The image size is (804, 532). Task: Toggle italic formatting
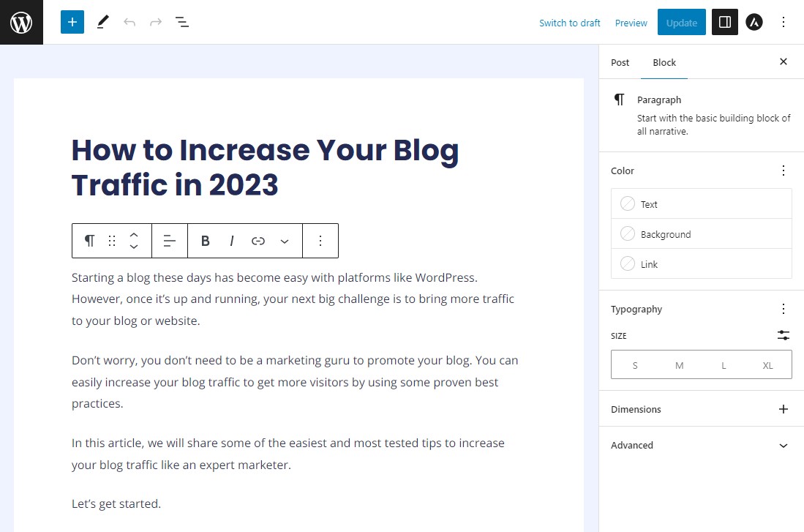(x=232, y=241)
